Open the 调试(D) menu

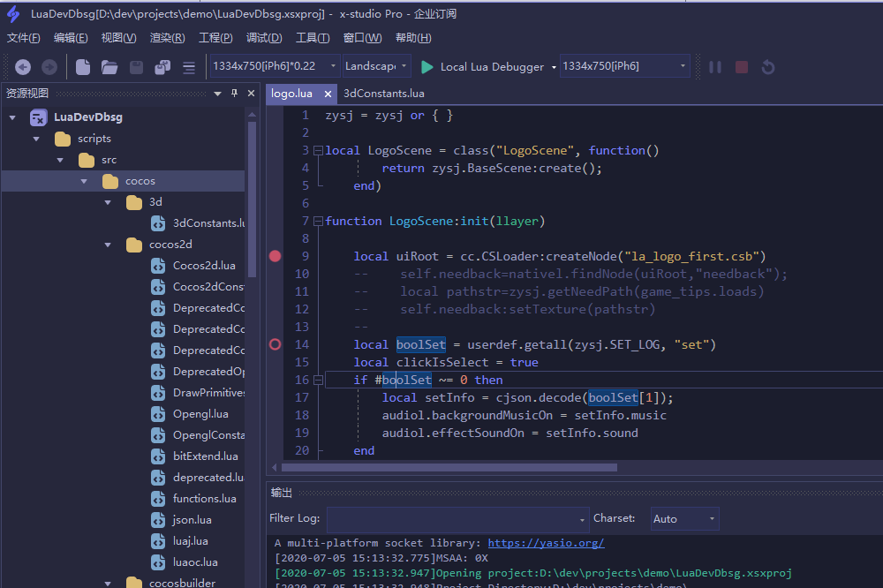coord(264,37)
